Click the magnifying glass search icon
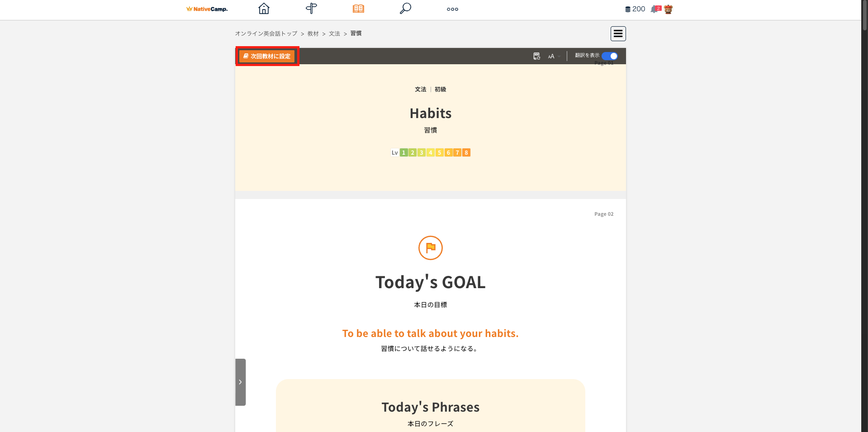 (405, 9)
